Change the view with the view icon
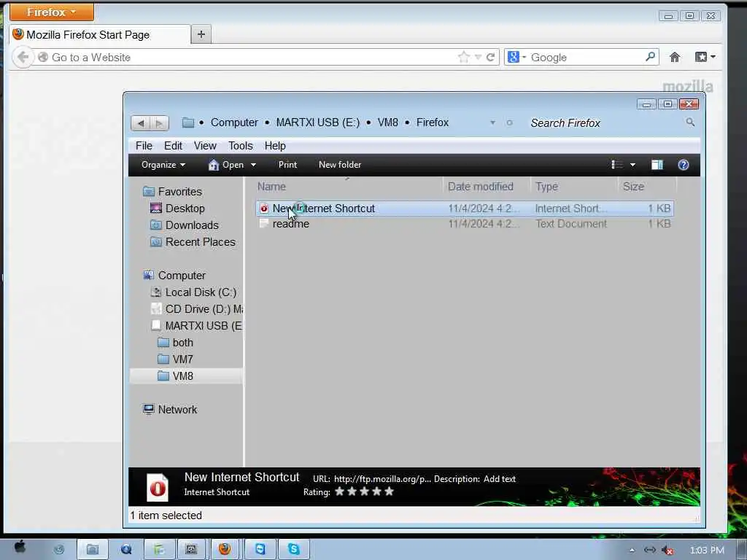 point(617,165)
